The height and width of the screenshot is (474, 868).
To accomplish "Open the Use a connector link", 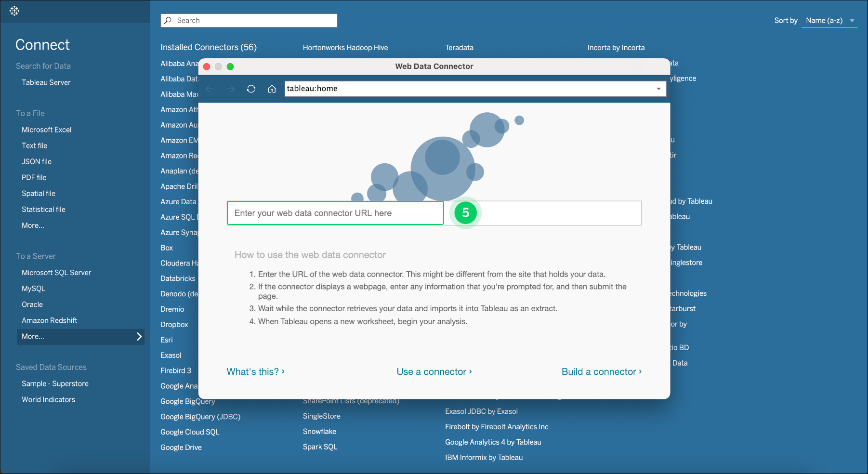I will tap(434, 371).
